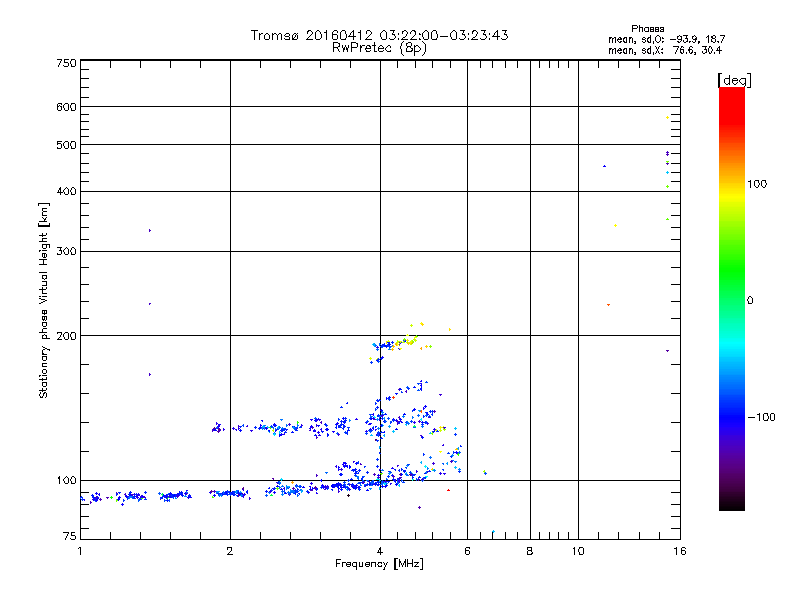Click the color bar label '-100'
Viewport: 800px width, 600px height.
761,417
